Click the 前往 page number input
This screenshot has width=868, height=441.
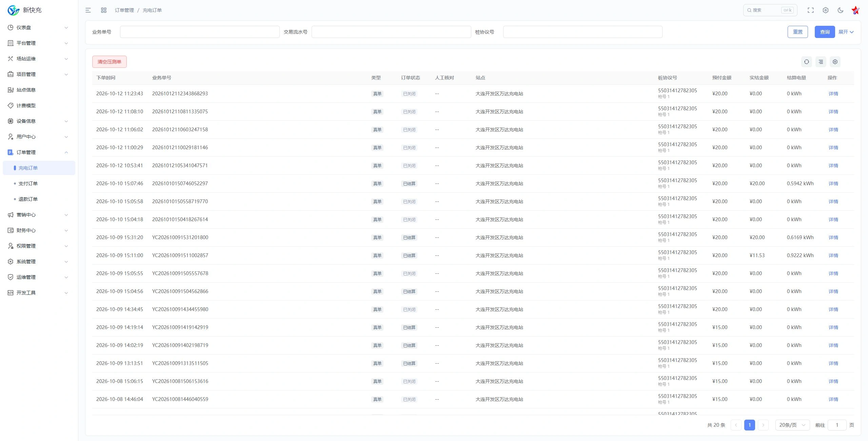(x=837, y=425)
